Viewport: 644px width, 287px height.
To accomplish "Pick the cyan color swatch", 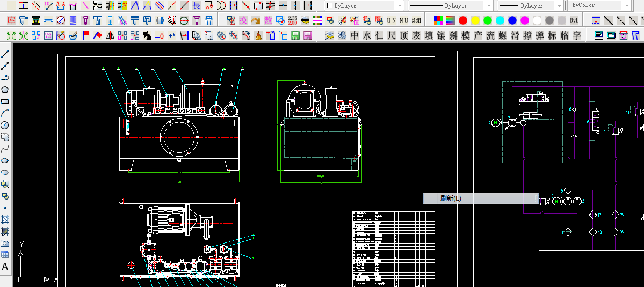I will (x=500, y=20).
